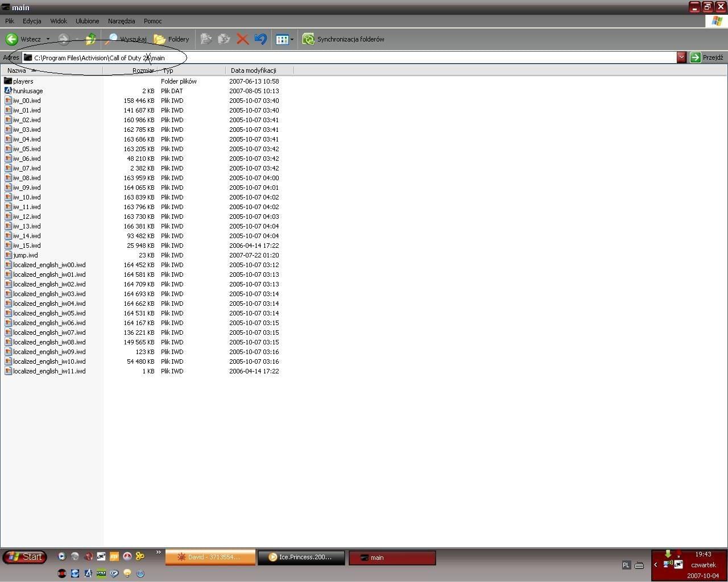
Task: Open the Plik menu
Action: click(10, 21)
